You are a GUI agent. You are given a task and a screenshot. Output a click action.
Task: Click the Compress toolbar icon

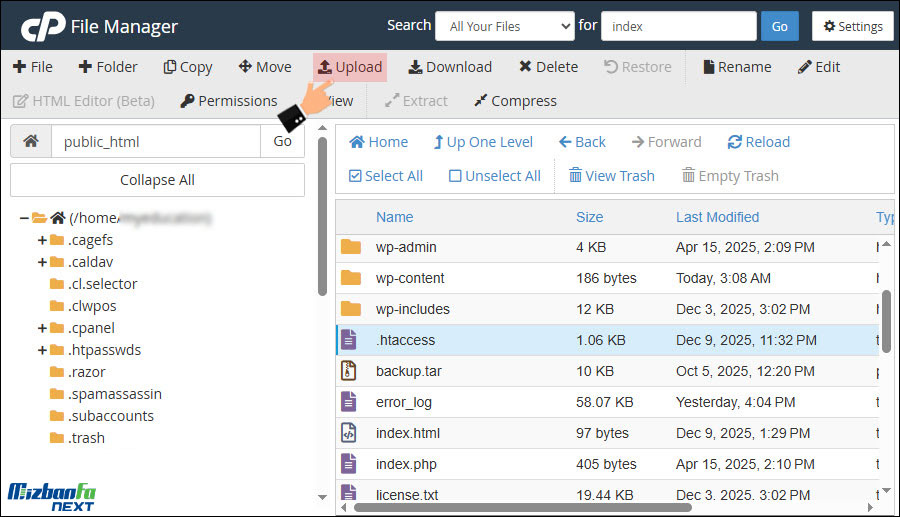[x=481, y=101]
